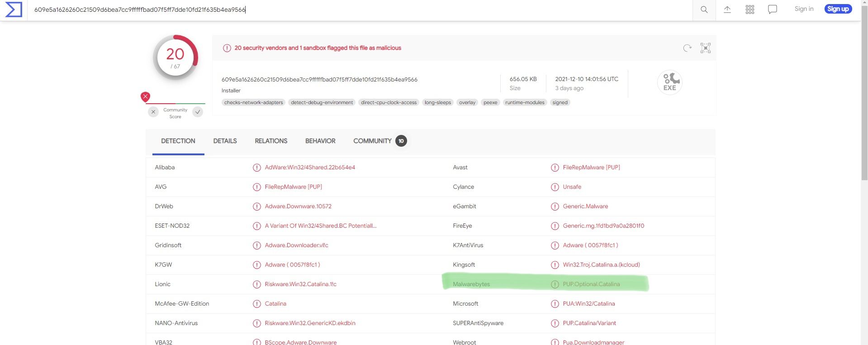This screenshot has width=868, height=345.
Task: Click the direct-cpu-clock-access tag
Action: [389, 102]
